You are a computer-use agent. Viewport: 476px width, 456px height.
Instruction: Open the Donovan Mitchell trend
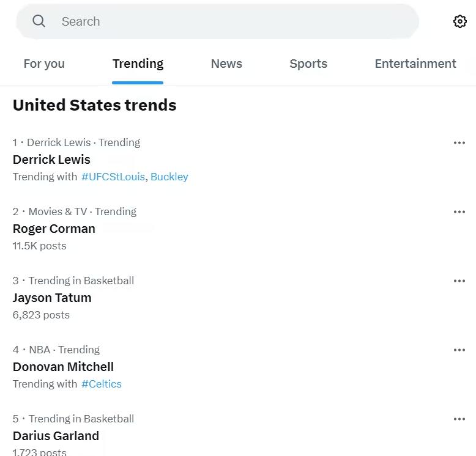[63, 367]
